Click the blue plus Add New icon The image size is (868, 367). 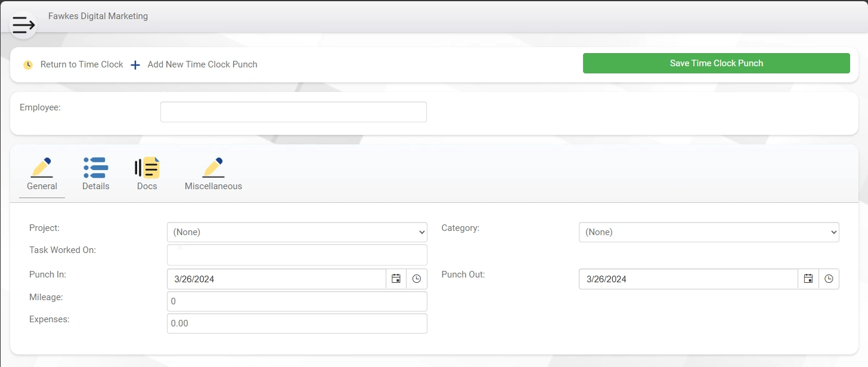pyautogui.click(x=135, y=65)
